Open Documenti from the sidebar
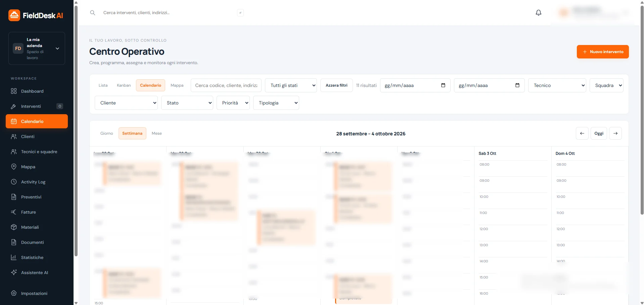The image size is (644, 305). (37, 242)
